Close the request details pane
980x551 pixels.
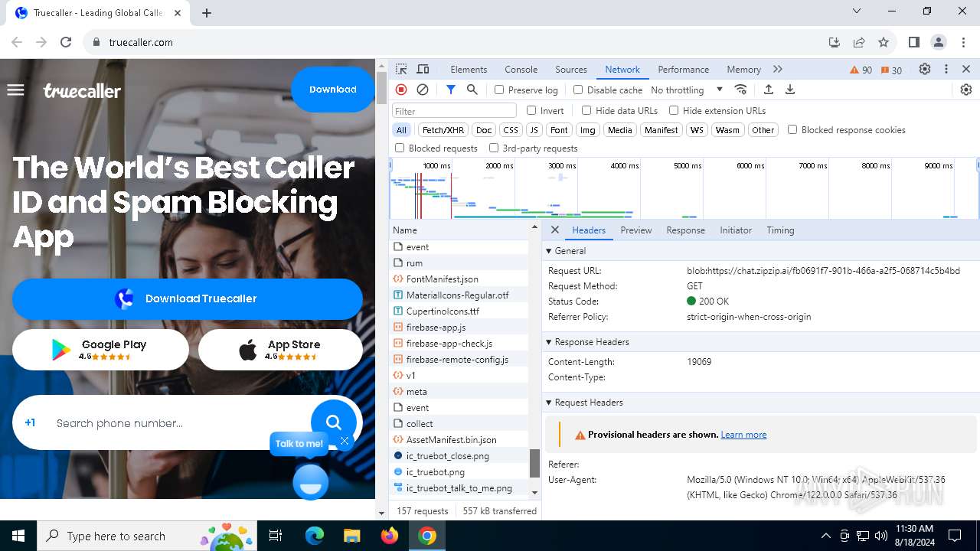[555, 230]
